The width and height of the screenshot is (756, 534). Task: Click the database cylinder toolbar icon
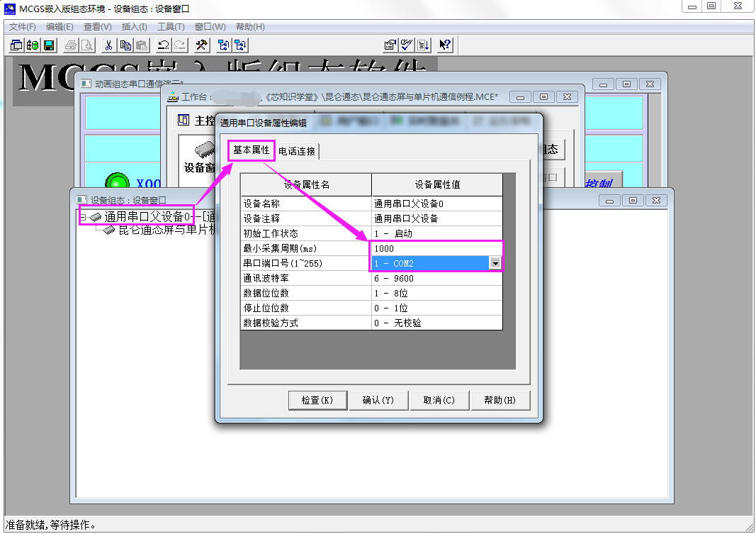pos(33,45)
